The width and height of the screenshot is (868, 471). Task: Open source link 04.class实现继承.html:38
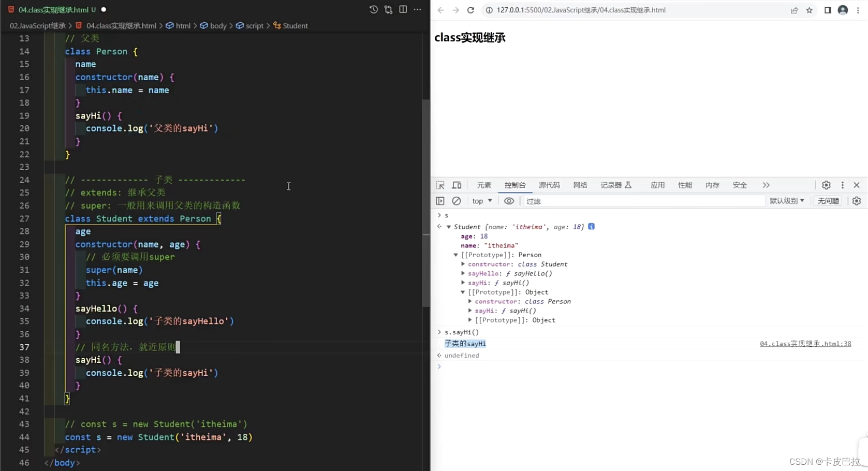(x=805, y=344)
